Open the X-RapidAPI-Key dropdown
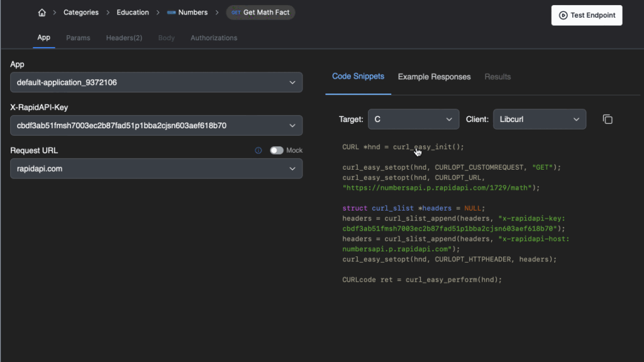 (x=155, y=125)
